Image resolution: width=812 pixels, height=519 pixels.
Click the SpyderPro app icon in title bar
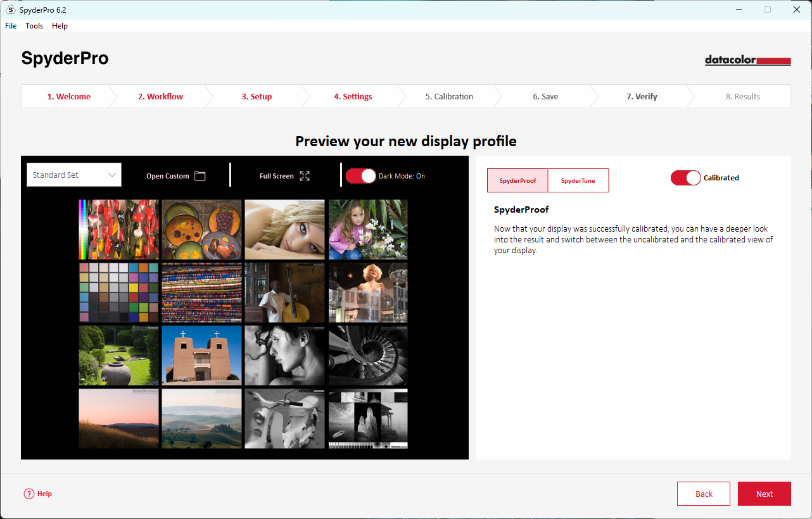[10, 9]
